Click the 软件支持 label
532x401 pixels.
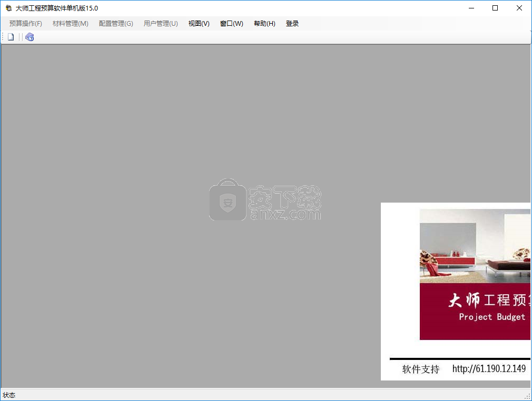point(421,369)
